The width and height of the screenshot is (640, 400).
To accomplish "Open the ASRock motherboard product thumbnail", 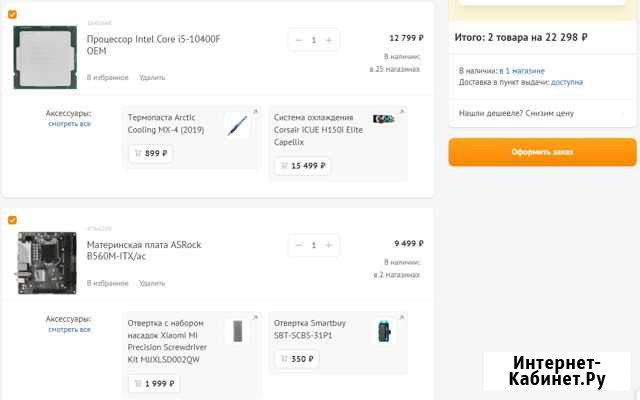I will (45, 262).
